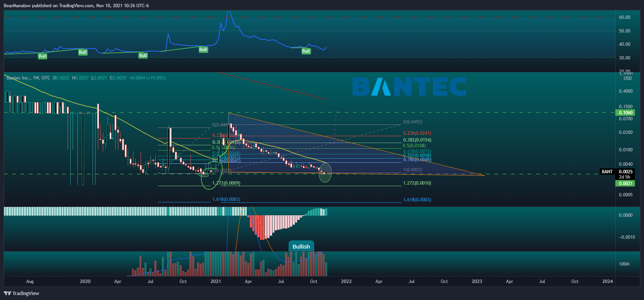Click the 0.0100 price axis value
The width and height of the screenshot is (644, 300).
[x=625, y=150]
